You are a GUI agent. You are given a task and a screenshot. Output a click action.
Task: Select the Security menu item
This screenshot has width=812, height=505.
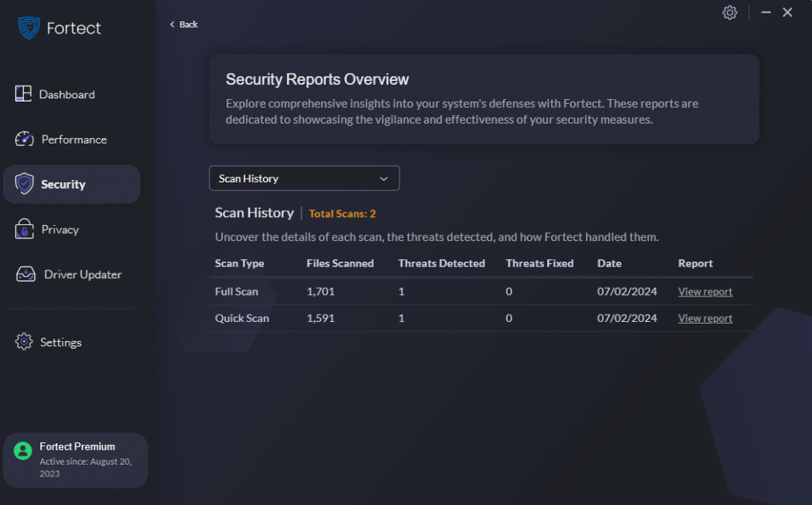click(x=71, y=185)
